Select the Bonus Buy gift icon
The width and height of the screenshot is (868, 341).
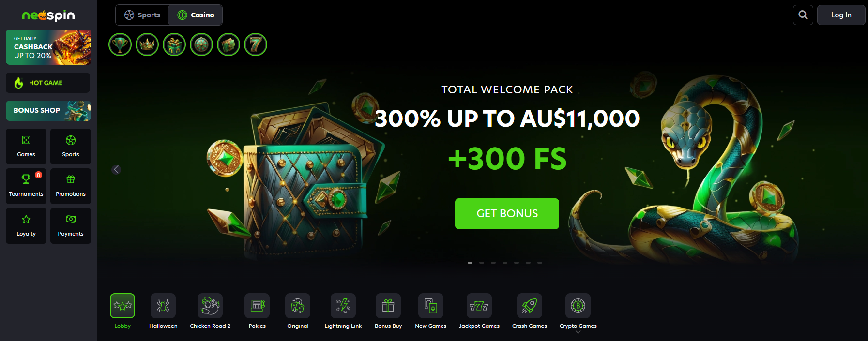coord(388,306)
